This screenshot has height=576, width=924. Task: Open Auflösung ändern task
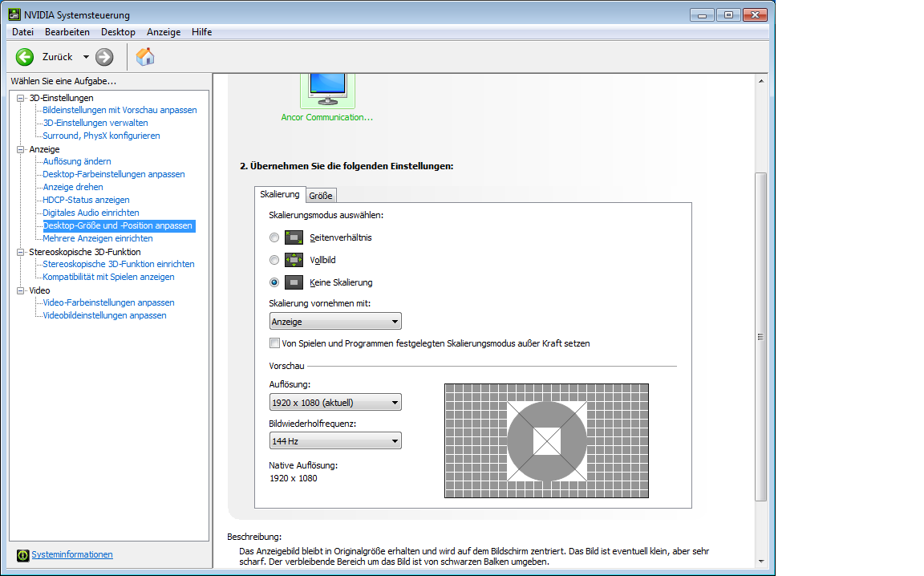tap(77, 161)
